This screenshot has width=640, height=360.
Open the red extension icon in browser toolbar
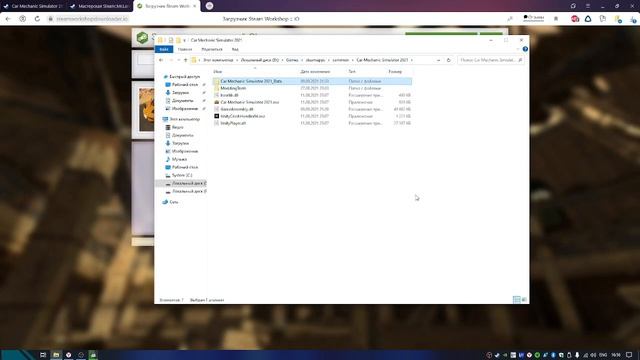coord(575,19)
